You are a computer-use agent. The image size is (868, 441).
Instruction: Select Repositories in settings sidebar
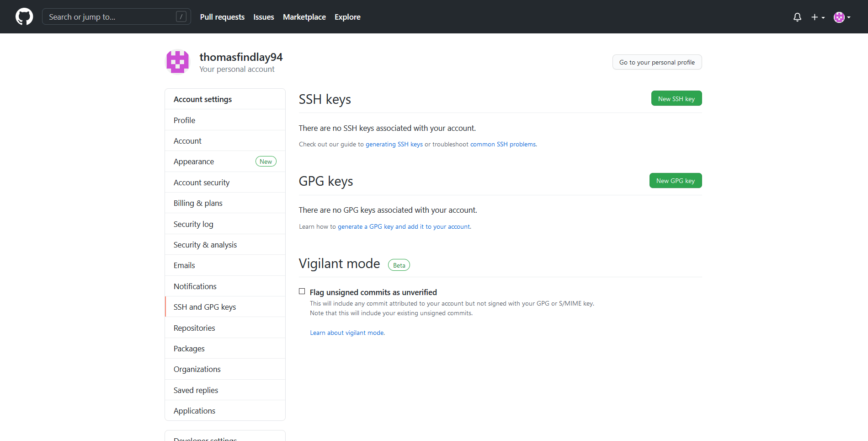point(225,328)
